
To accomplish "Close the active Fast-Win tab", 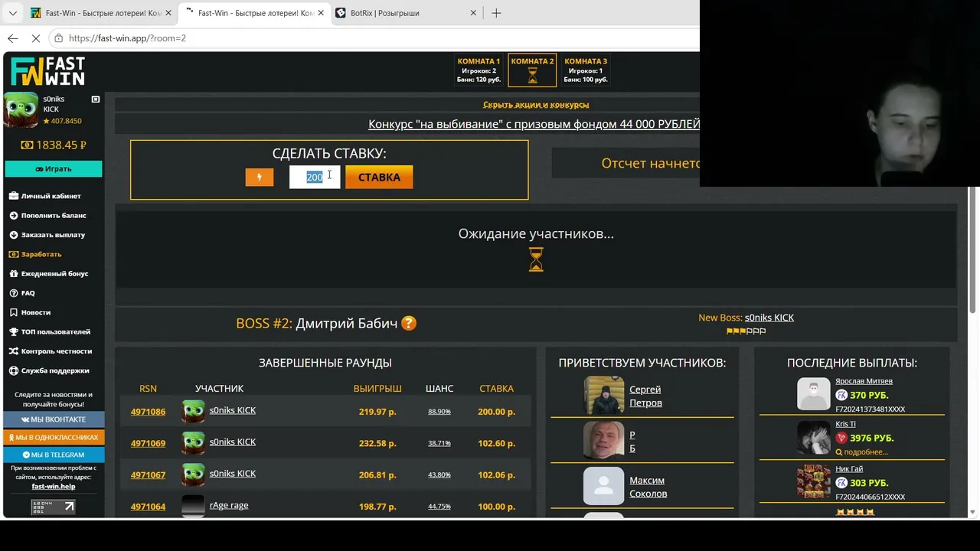I will tap(321, 13).
